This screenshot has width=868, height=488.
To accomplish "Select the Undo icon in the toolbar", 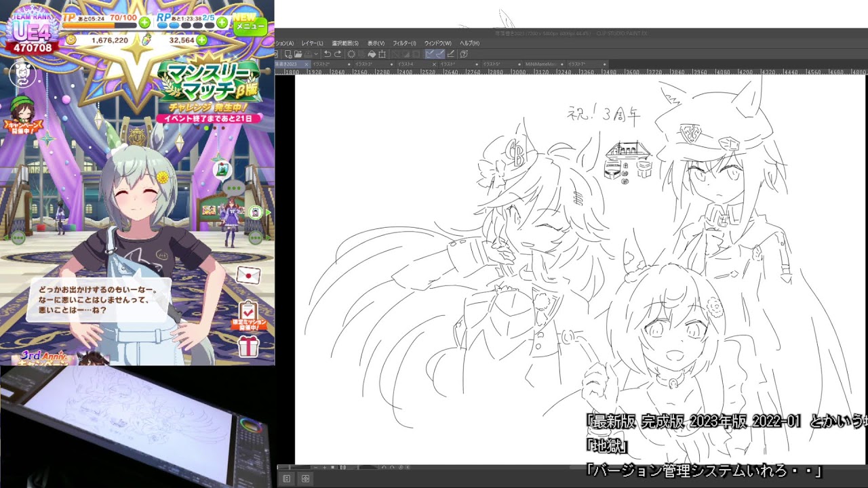I will pyautogui.click(x=328, y=54).
